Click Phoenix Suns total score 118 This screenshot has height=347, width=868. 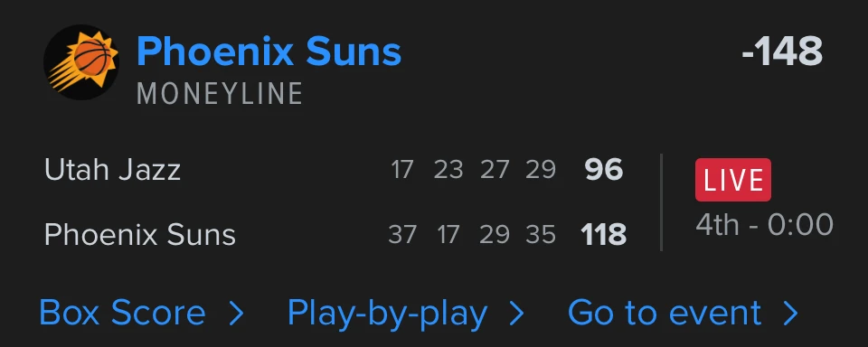point(604,235)
